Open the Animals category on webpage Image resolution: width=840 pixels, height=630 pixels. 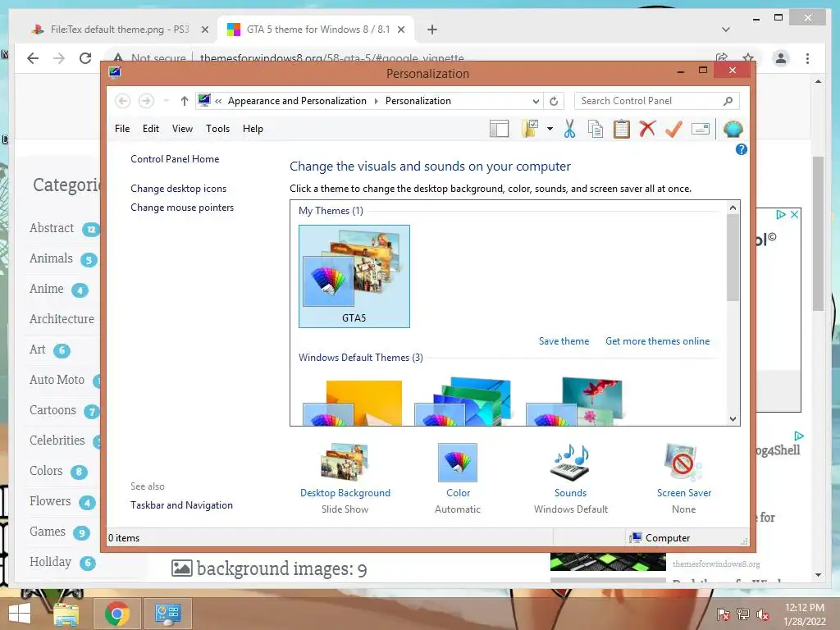coord(51,258)
